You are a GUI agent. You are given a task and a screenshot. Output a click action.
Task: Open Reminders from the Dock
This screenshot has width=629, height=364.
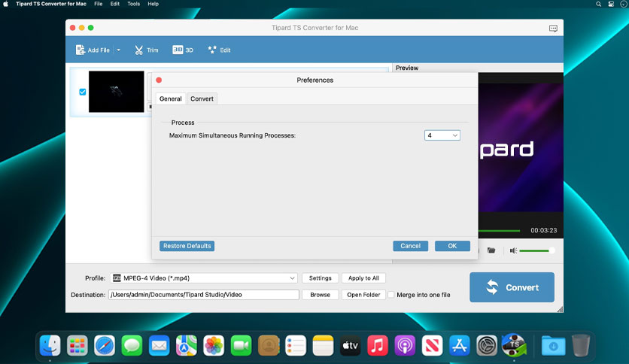coord(296,345)
